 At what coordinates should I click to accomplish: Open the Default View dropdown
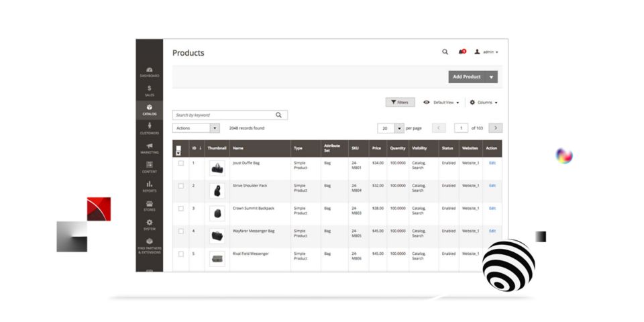[441, 102]
